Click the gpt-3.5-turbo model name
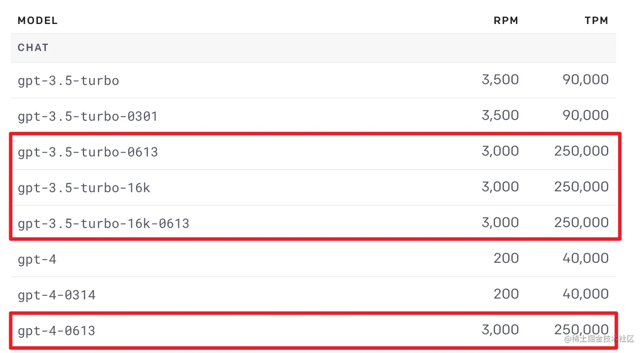Image resolution: width=644 pixels, height=353 pixels. tap(68, 81)
